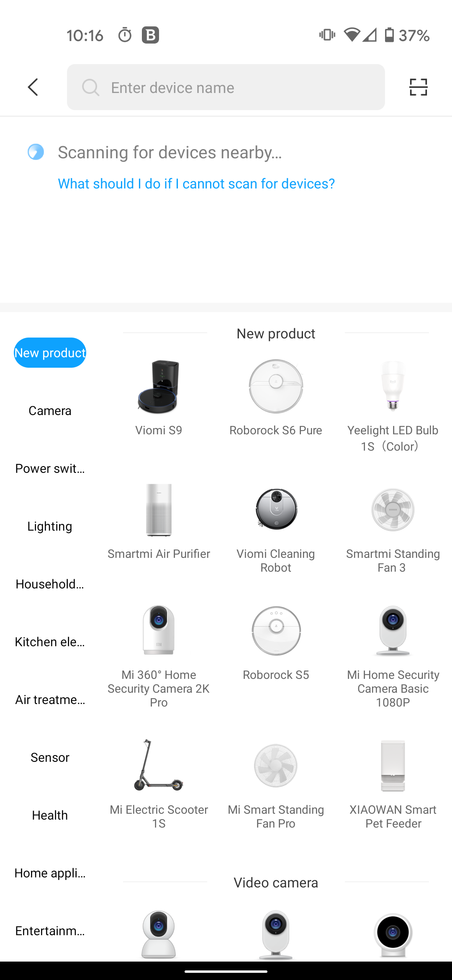This screenshot has width=452, height=980.
Task: Focus the Enter device name search field
Action: [226, 87]
